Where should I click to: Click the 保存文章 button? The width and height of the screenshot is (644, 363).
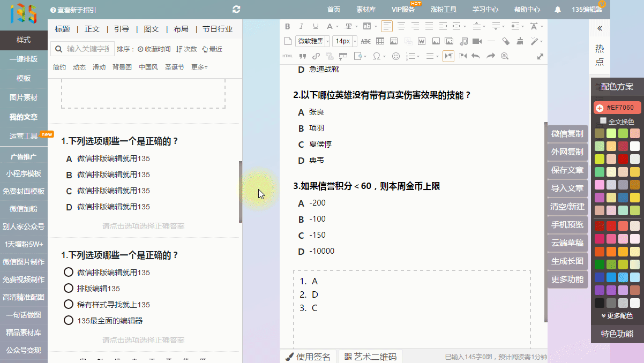pyautogui.click(x=567, y=170)
